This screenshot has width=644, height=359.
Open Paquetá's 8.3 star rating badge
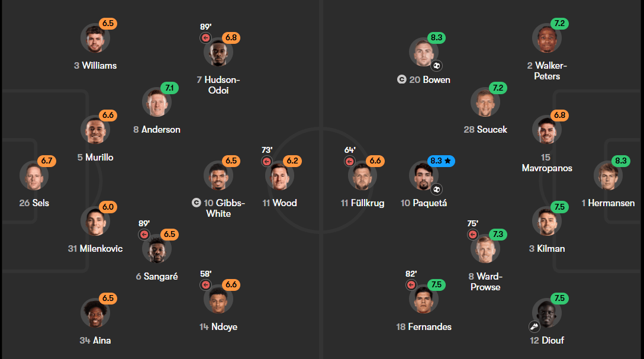click(441, 161)
